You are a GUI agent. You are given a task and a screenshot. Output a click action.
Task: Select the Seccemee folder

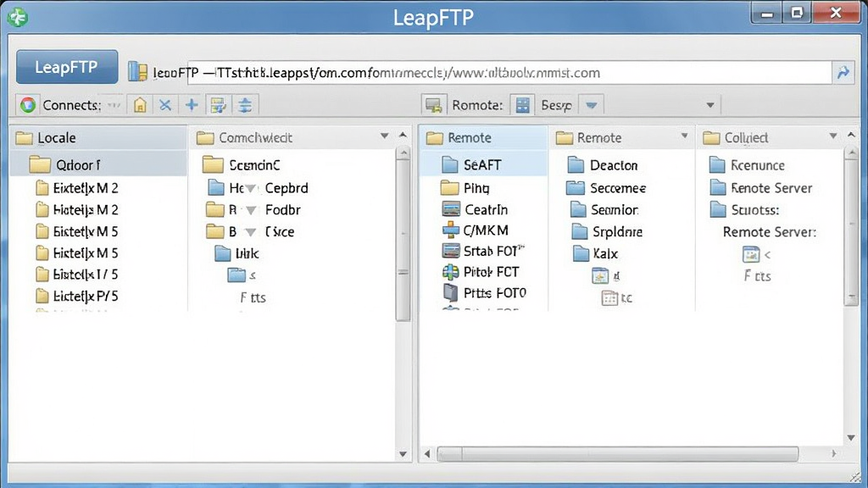click(x=606, y=188)
